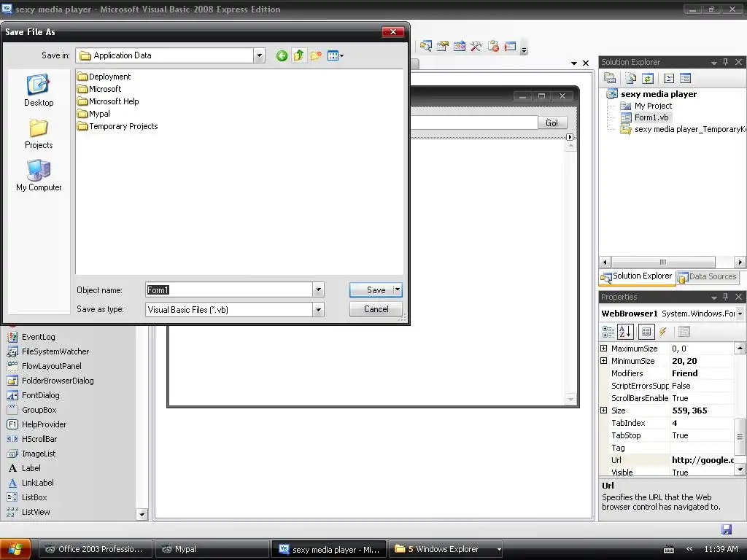Sort properties alphabetically
The height and width of the screenshot is (560, 747).
tap(625, 332)
